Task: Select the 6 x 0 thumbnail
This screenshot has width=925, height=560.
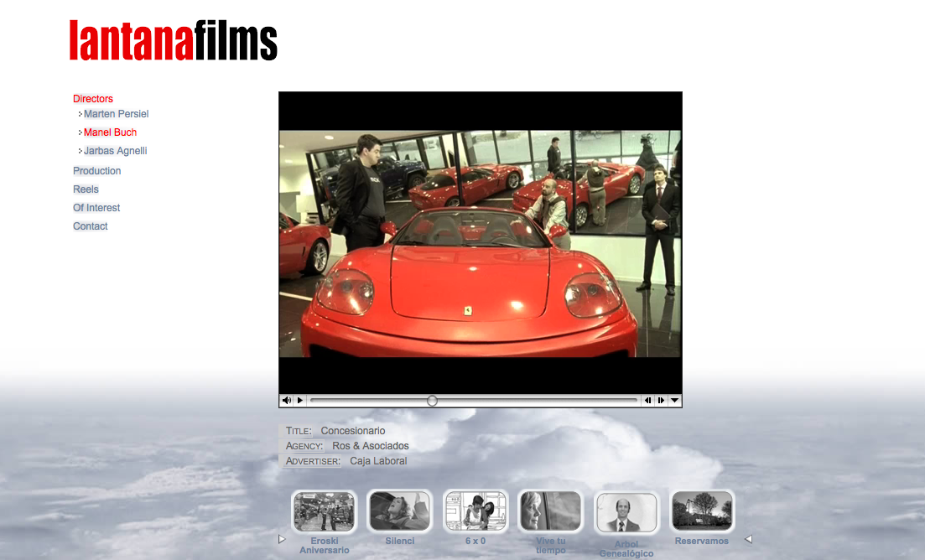Action: click(475, 511)
